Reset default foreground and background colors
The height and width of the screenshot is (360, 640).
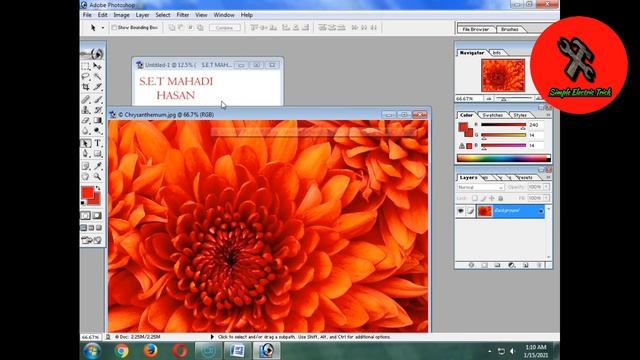pos(83,202)
